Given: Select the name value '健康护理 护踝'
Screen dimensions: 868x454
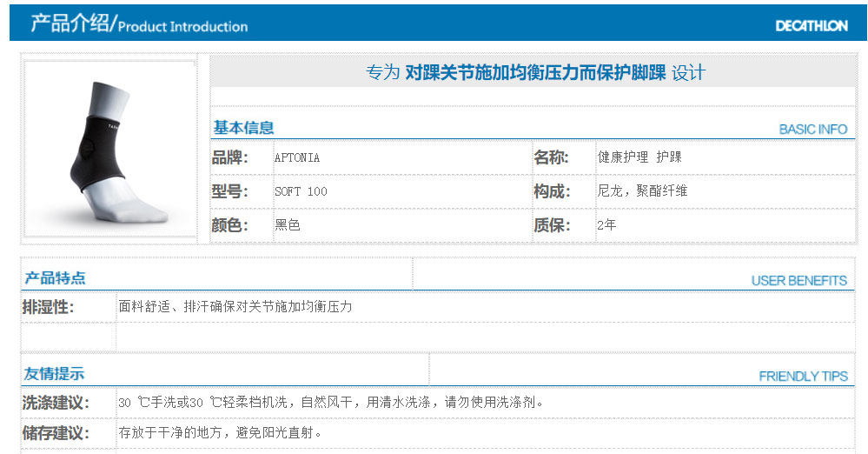Looking at the screenshot, I should click(x=639, y=157).
